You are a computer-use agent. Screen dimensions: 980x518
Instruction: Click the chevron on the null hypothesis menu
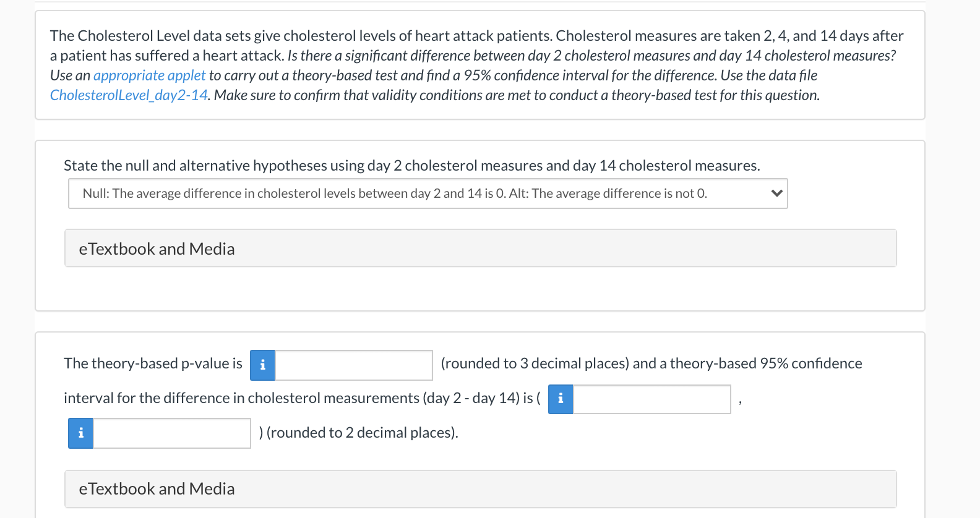click(x=776, y=193)
